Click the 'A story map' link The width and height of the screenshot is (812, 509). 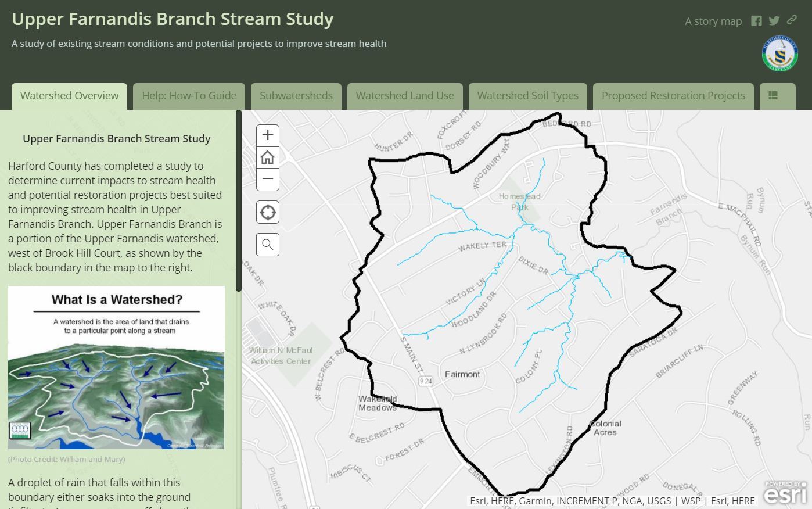click(x=713, y=21)
